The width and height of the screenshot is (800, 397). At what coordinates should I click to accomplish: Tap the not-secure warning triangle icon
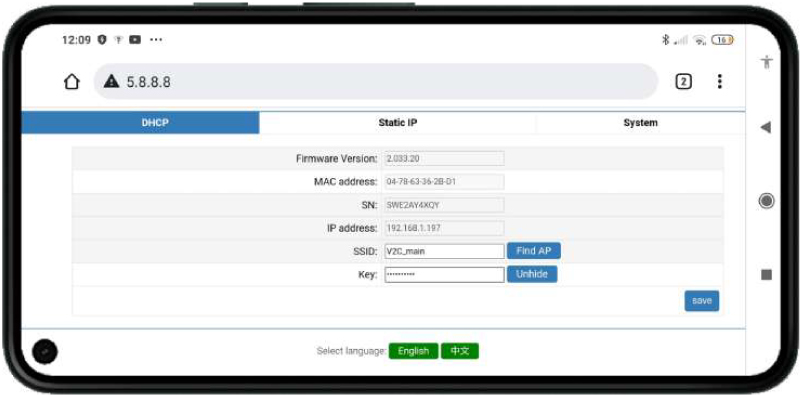pos(111,81)
